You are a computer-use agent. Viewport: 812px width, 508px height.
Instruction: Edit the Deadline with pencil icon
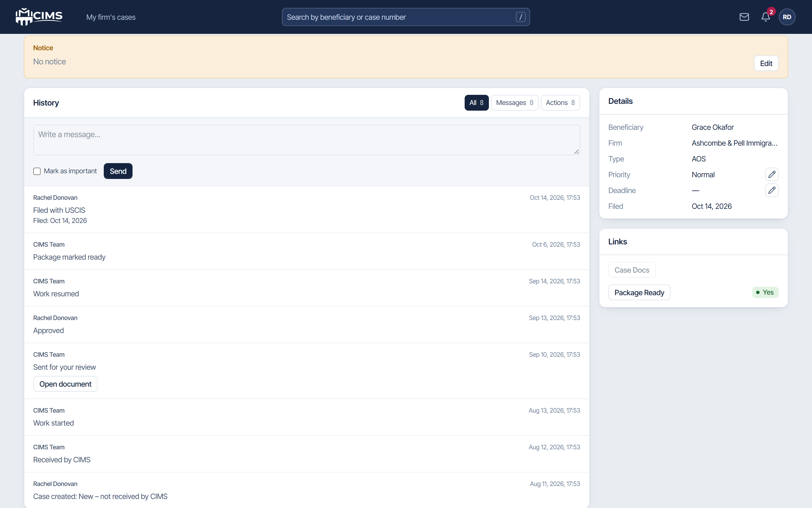(x=772, y=190)
